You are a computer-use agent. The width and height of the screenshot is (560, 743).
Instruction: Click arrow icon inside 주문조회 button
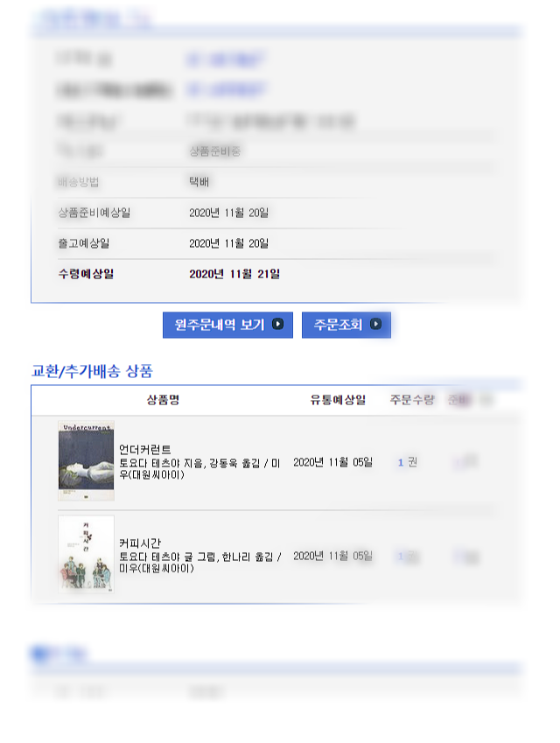click(375, 324)
